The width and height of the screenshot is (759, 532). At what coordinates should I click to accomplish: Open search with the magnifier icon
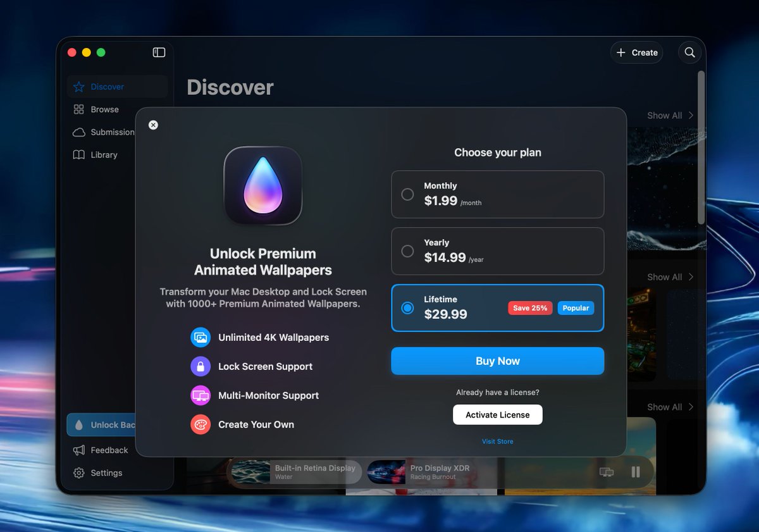click(690, 53)
